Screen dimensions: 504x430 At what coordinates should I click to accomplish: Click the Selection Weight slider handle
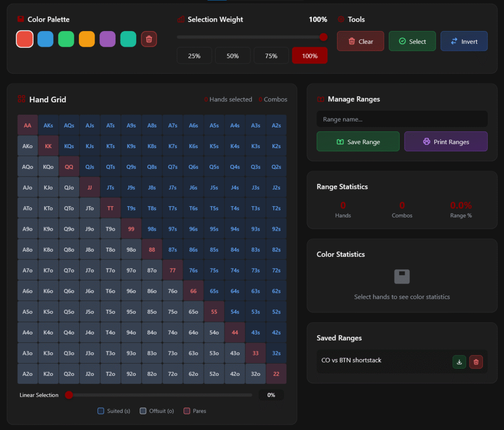[x=323, y=37]
